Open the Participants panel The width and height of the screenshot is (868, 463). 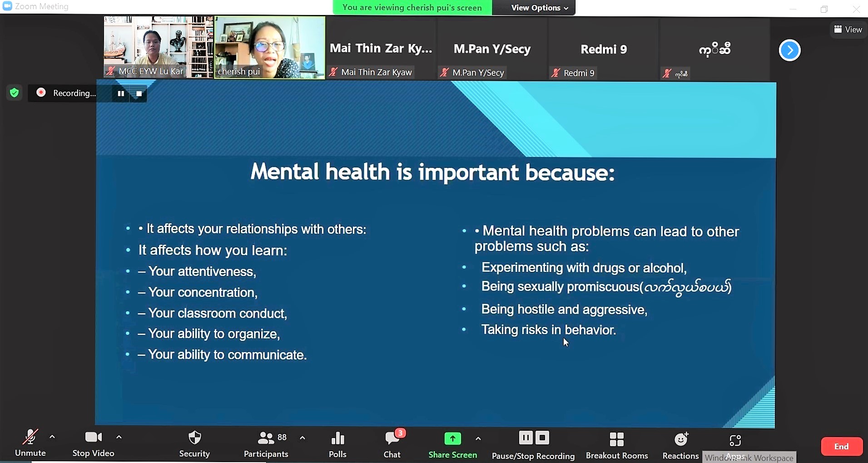click(266, 444)
